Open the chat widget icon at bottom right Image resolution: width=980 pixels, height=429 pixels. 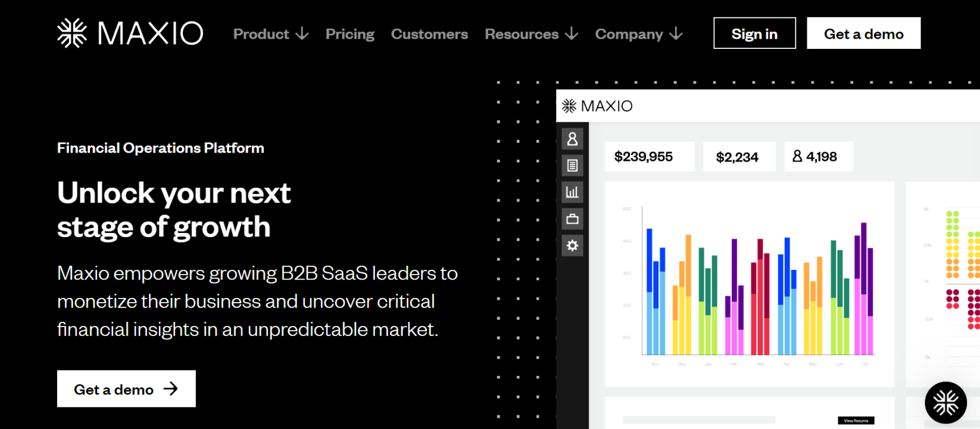tap(946, 402)
